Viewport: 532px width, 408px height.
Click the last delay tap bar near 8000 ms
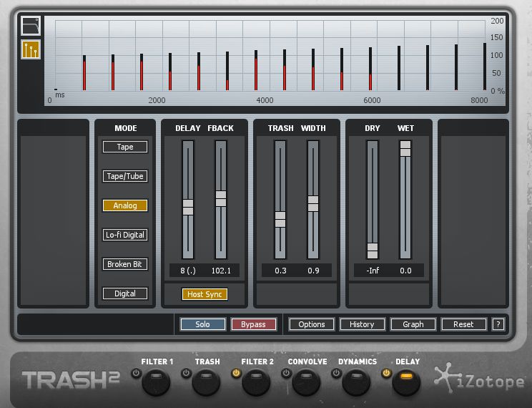(x=485, y=67)
